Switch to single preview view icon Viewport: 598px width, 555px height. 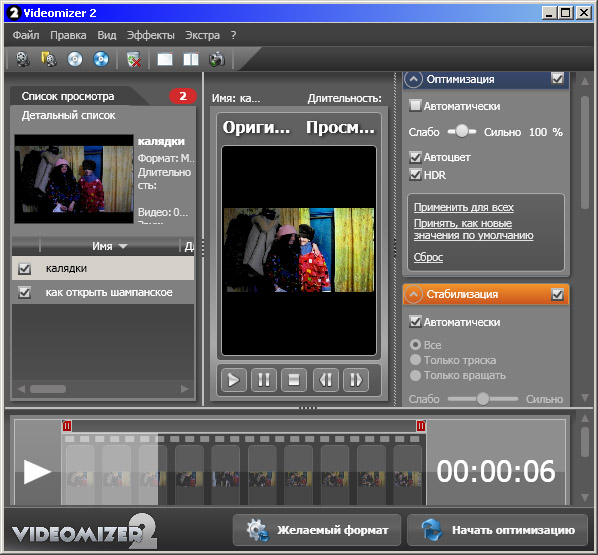click(x=165, y=60)
